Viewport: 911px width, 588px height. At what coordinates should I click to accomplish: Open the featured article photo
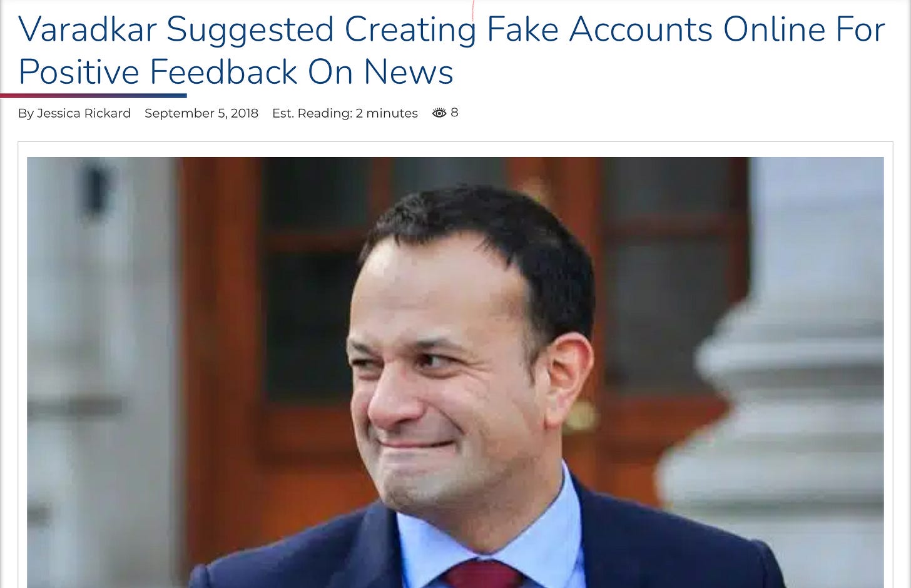tap(455, 372)
